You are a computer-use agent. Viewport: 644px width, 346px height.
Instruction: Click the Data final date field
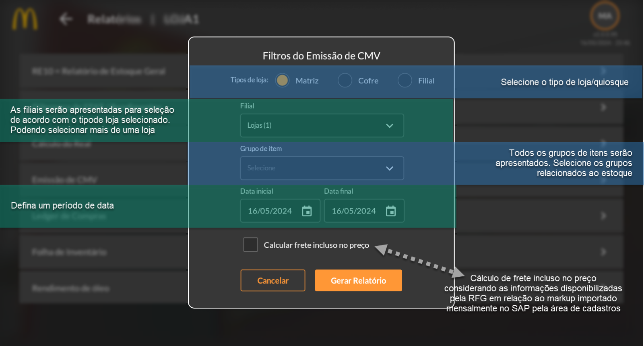[364, 211]
